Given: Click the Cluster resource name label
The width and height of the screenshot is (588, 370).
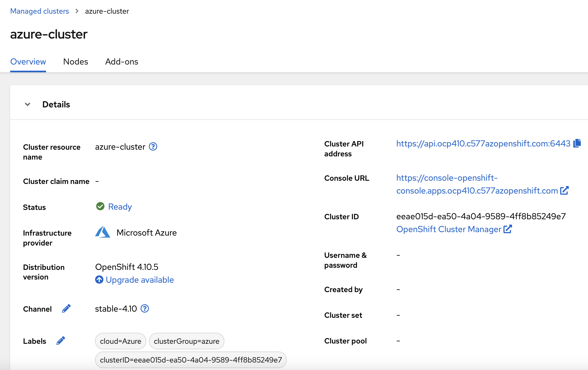Looking at the screenshot, I should coord(52,152).
